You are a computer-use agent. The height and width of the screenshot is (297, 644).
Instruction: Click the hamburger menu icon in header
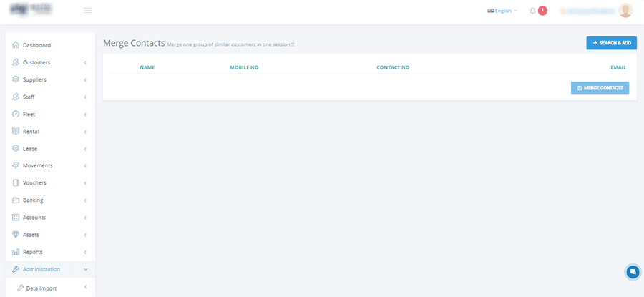[87, 11]
